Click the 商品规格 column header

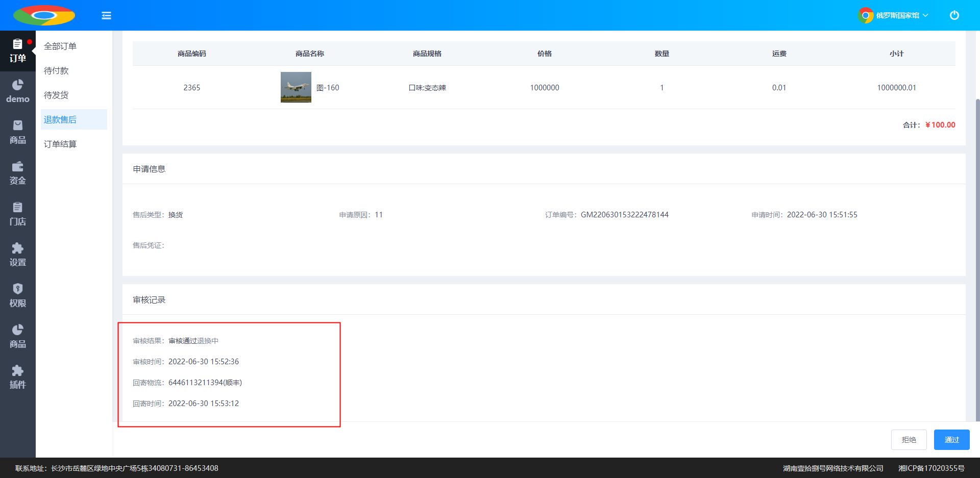pyautogui.click(x=427, y=54)
